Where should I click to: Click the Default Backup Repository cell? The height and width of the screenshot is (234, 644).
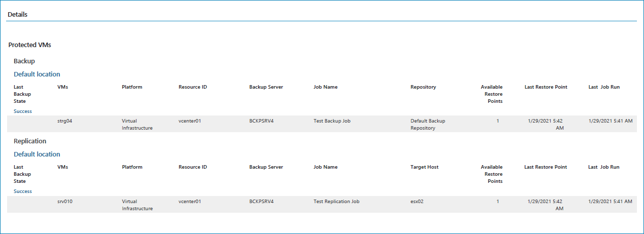428,125
